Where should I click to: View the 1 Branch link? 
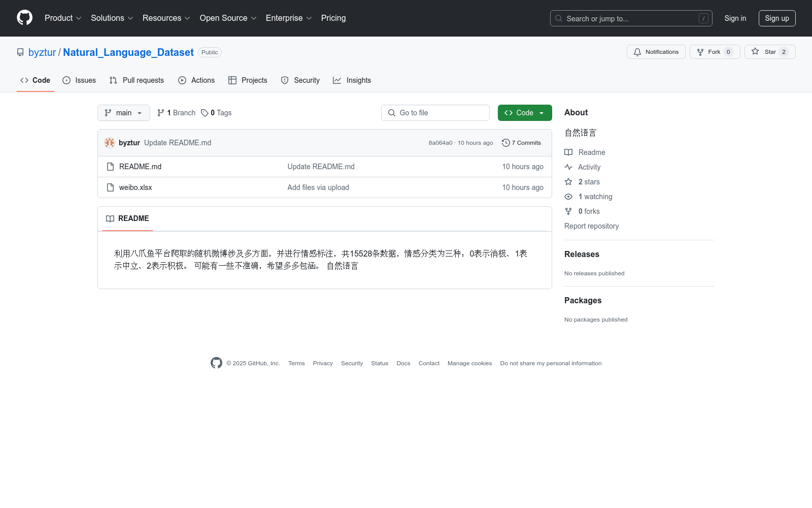pyautogui.click(x=176, y=113)
